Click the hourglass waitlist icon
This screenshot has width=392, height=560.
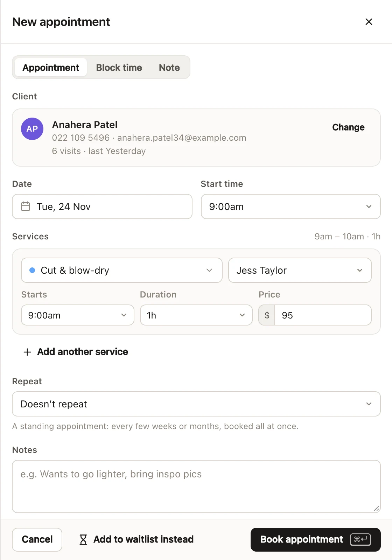click(x=83, y=539)
